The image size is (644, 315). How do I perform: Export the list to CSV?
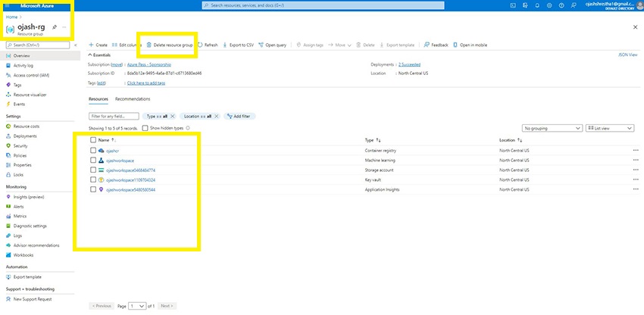[x=238, y=45]
